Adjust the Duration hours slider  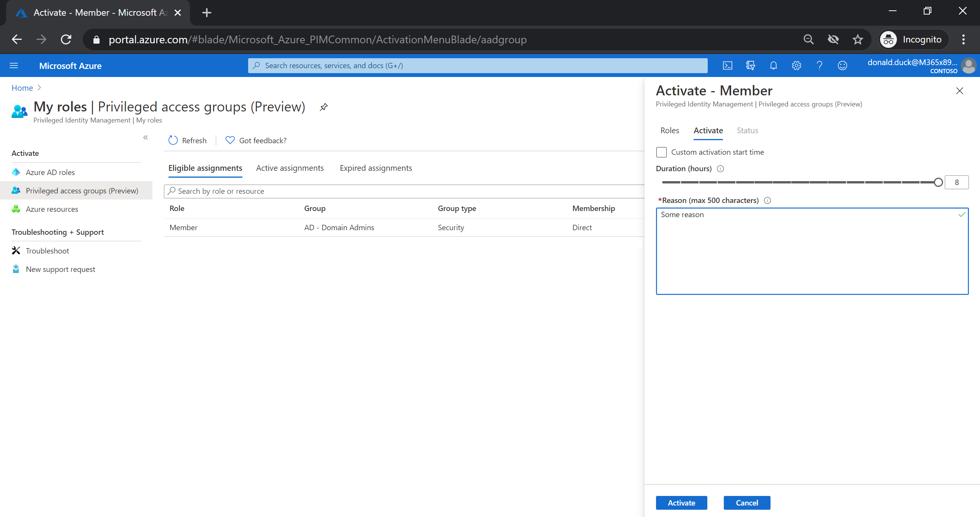[938, 182]
